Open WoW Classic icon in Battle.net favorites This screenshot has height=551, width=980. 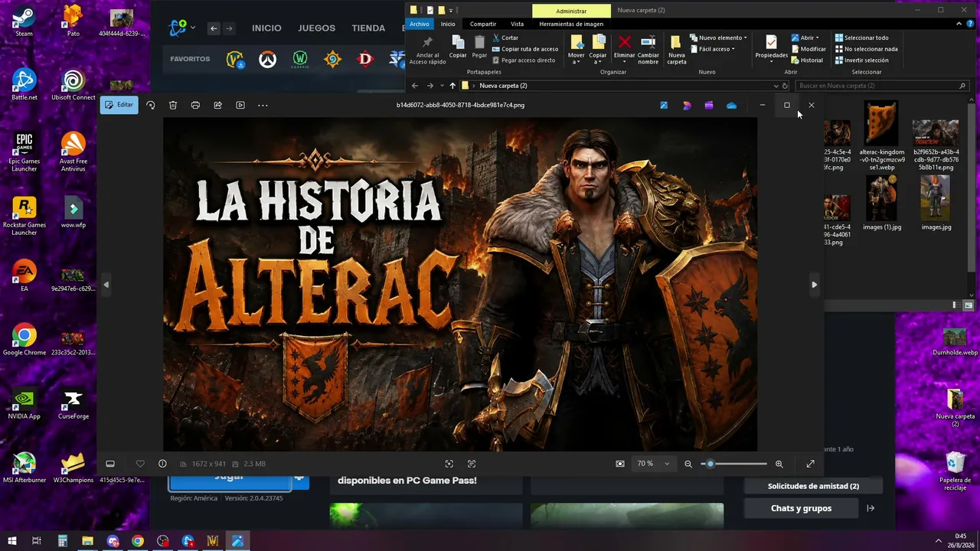(300, 59)
